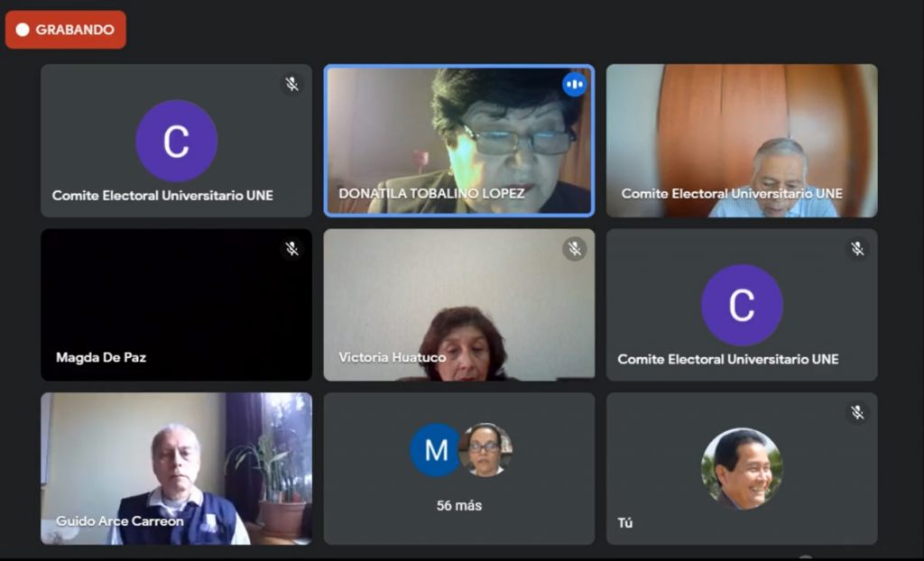This screenshot has height=561, width=924.
Task: Click muted mic icon on middle-right Comite Electoral tile
Action: coord(857,249)
